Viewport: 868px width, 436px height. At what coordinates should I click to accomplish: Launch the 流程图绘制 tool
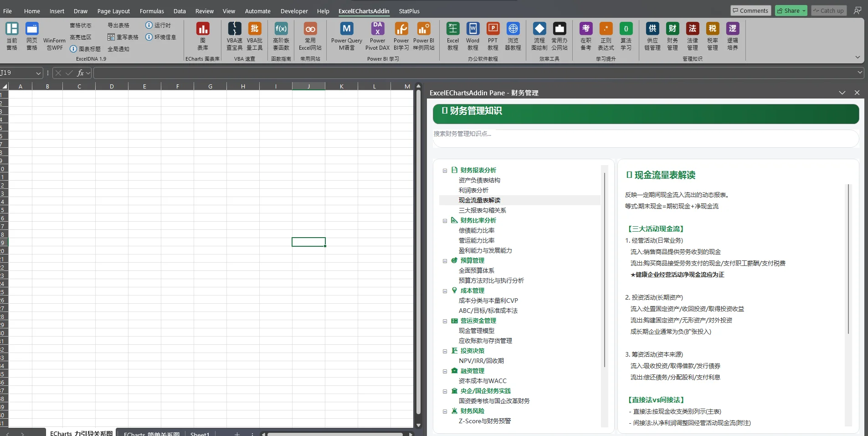click(539, 36)
